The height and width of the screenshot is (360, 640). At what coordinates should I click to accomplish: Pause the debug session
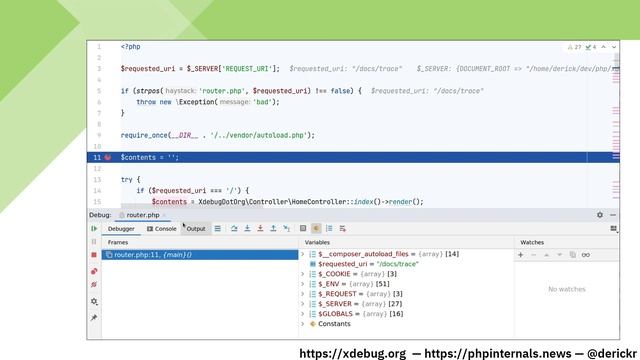tap(94, 242)
